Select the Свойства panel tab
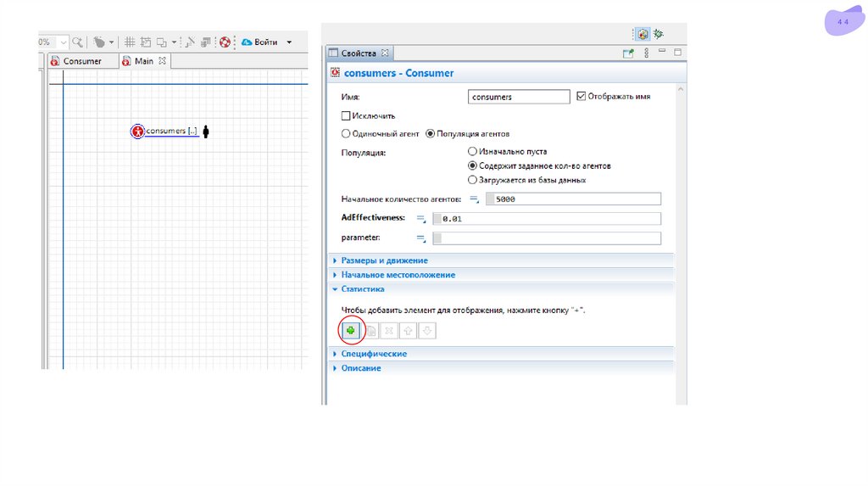Image resolution: width=868 pixels, height=487 pixels. pyautogui.click(x=359, y=53)
